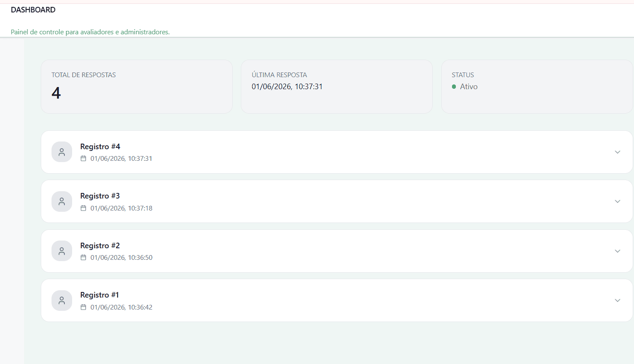The width and height of the screenshot is (634, 364).
Task: Expand Registro #3 using its chevron
Action: 617,202
